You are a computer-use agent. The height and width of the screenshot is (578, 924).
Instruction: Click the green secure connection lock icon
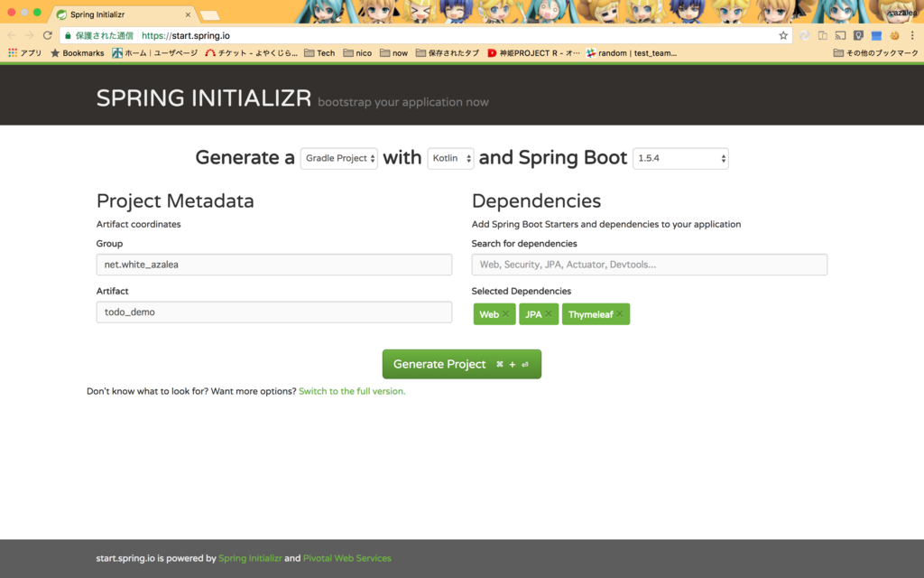68,35
